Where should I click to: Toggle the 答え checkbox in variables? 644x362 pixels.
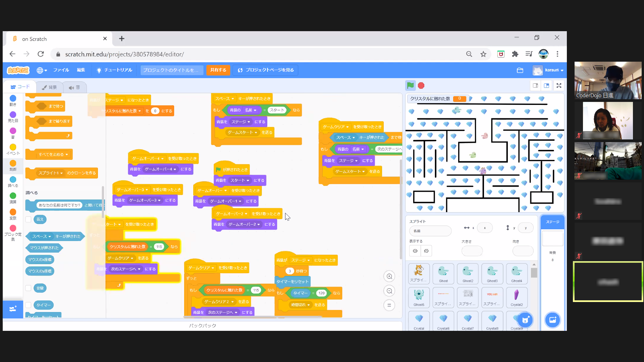tap(28, 219)
